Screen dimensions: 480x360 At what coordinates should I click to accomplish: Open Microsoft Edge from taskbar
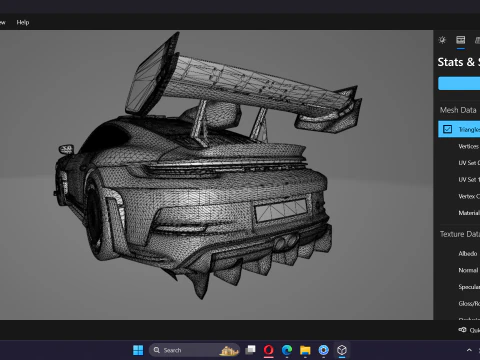287,350
